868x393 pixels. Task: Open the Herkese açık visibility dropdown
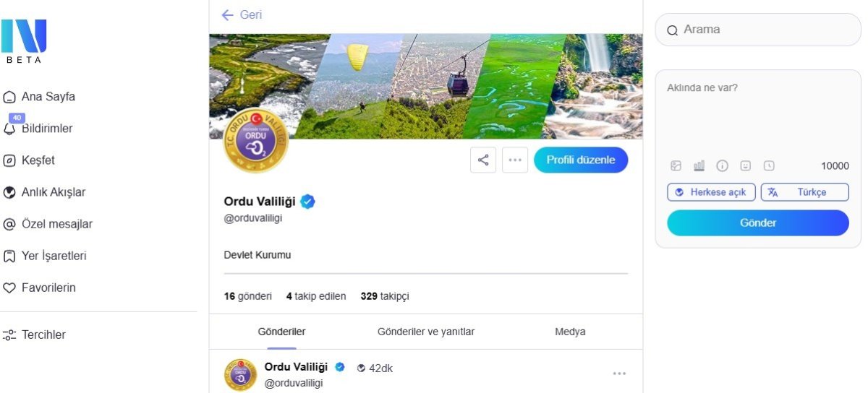point(711,192)
